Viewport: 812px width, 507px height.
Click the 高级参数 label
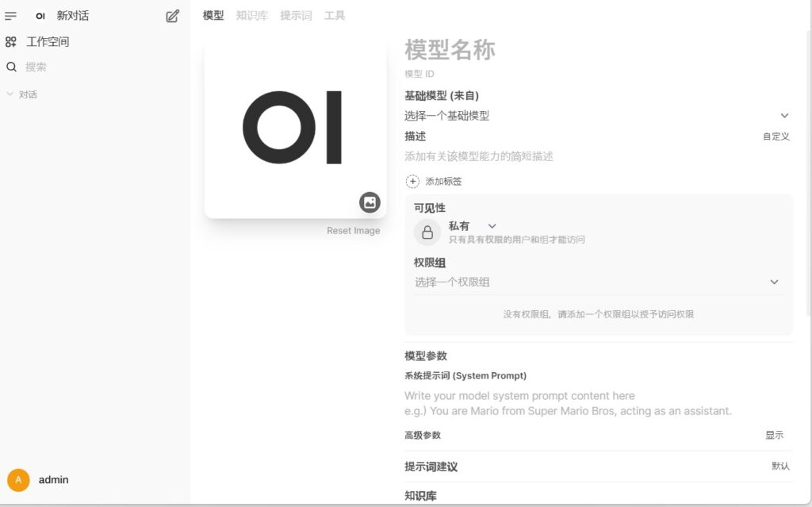tap(423, 435)
